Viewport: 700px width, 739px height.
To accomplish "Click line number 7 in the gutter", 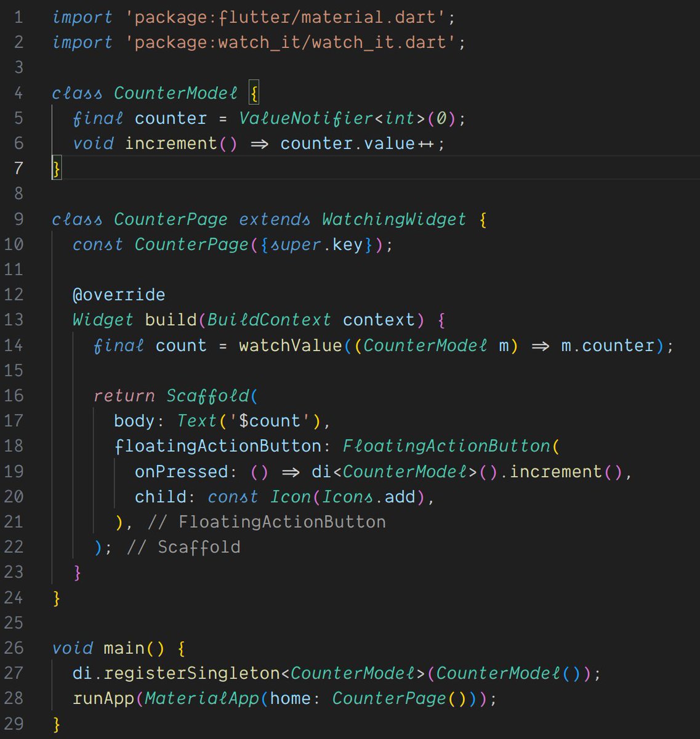I will click(18, 168).
